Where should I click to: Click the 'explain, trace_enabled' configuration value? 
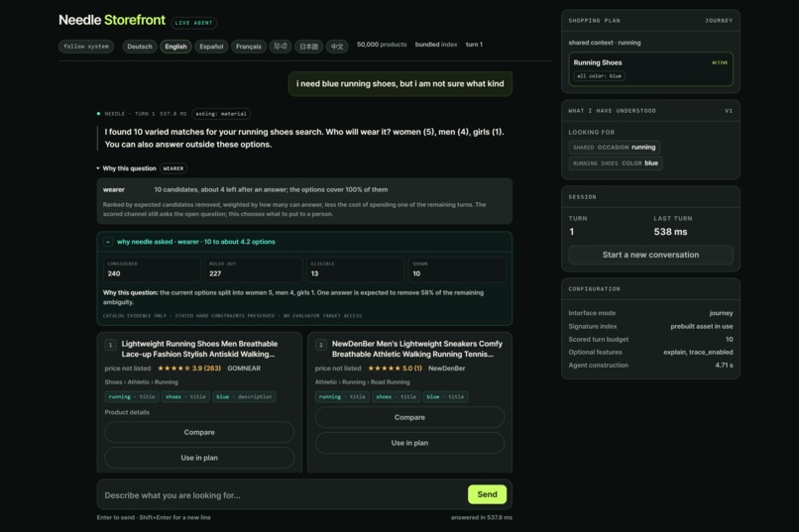tap(698, 353)
